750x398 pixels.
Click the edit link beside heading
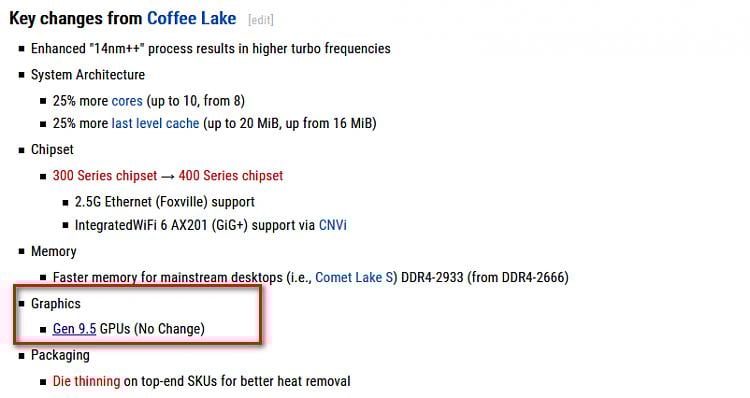pos(261,20)
